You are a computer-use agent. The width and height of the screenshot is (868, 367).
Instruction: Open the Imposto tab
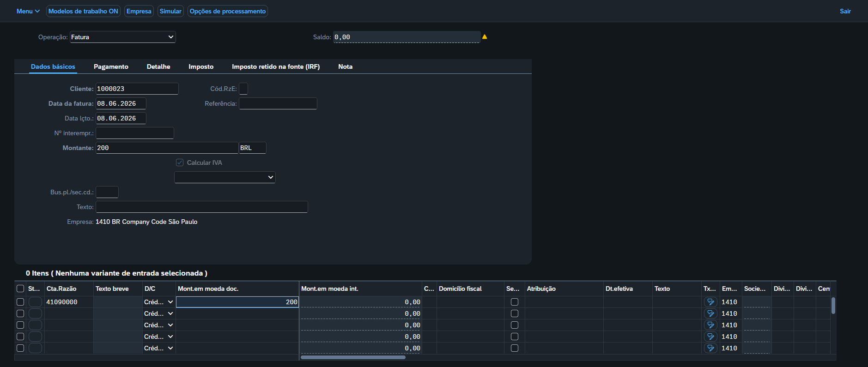point(201,66)
